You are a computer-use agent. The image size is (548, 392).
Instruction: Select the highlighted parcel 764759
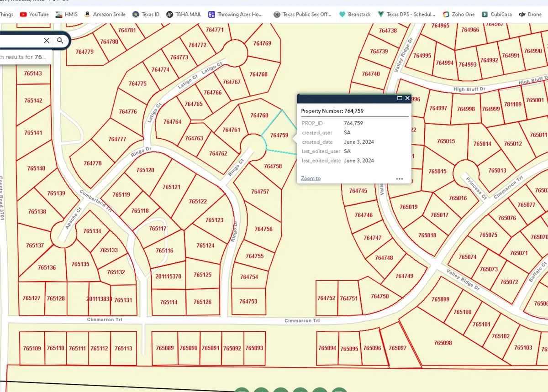(x=280, y=136)
